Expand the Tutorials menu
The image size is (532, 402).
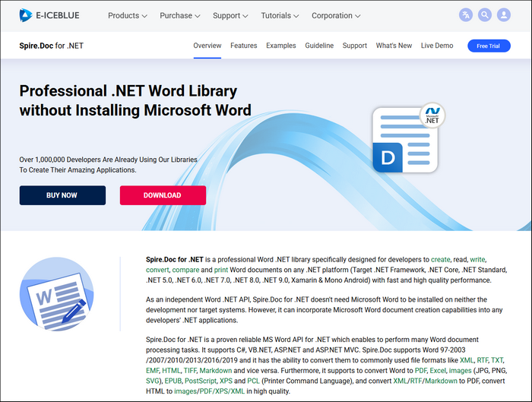point(280,16)
